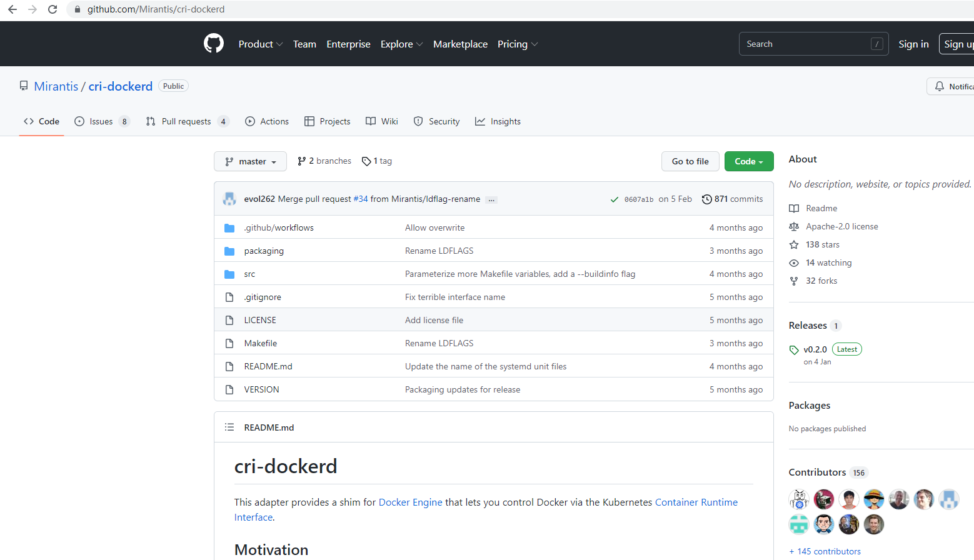Click the scale icon beside Apache-2.0 license

794,227
